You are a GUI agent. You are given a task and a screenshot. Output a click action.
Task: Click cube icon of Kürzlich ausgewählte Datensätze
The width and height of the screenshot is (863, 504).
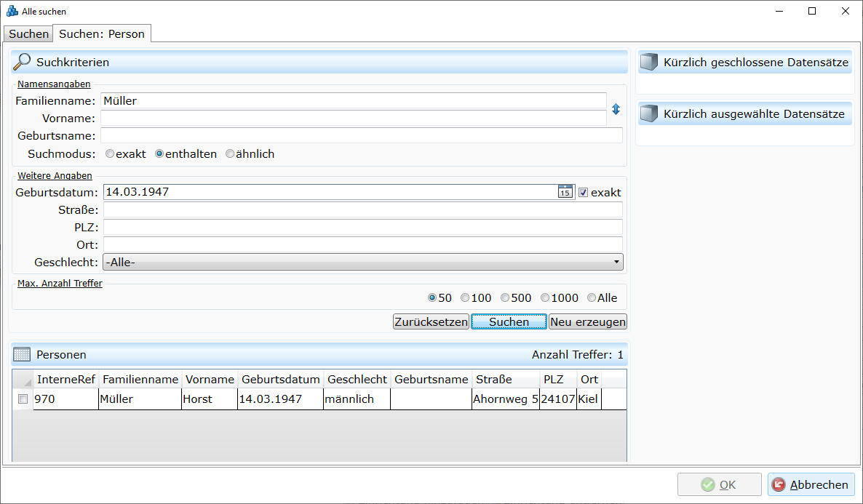(x=648, y=114)
